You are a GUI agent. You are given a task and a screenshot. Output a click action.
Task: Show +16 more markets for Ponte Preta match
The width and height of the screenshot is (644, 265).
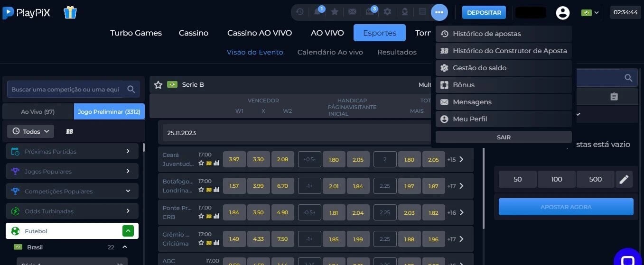455,213
